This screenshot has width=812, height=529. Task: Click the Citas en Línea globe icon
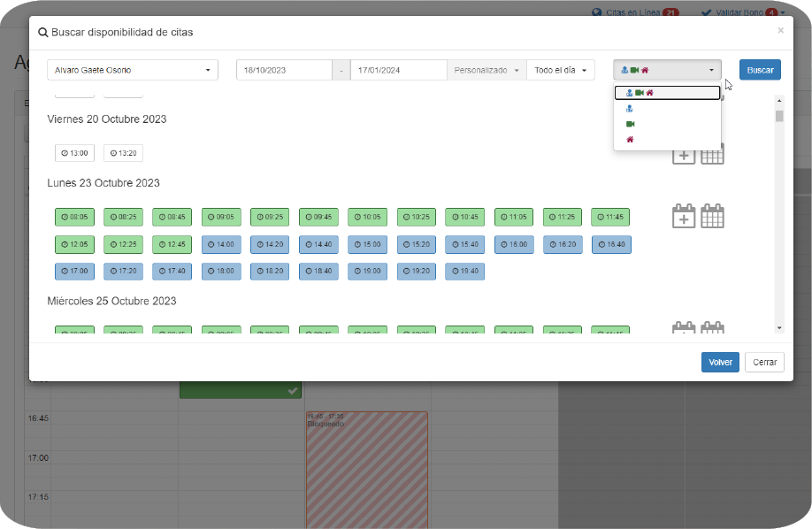point(597,12)
